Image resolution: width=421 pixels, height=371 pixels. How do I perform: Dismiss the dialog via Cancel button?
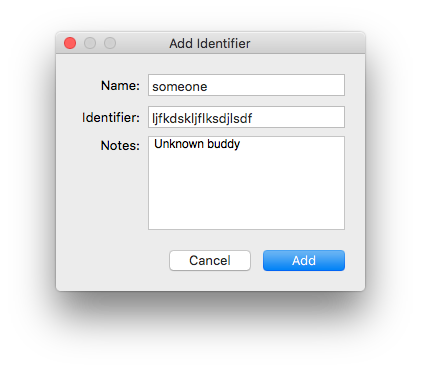(210, 260)
